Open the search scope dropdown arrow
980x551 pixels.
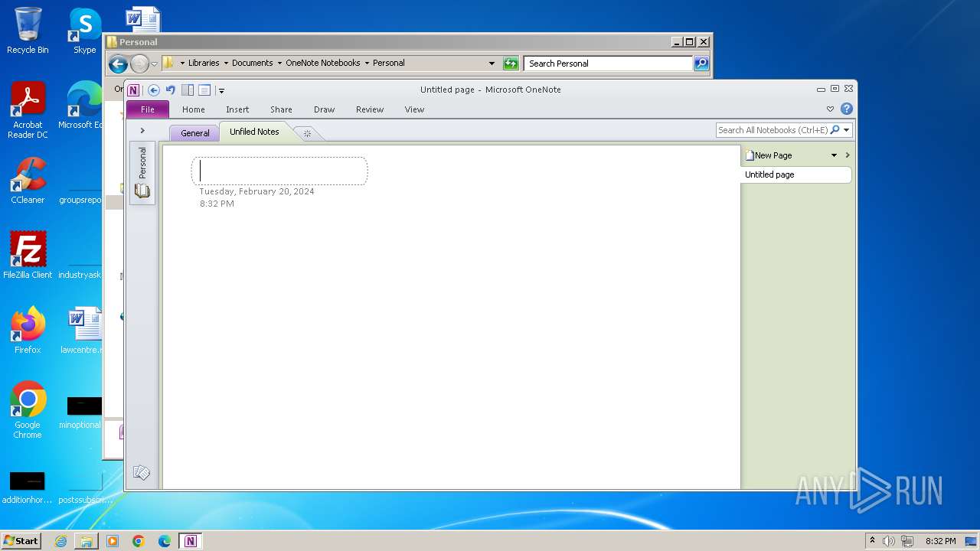coord(846,130)
